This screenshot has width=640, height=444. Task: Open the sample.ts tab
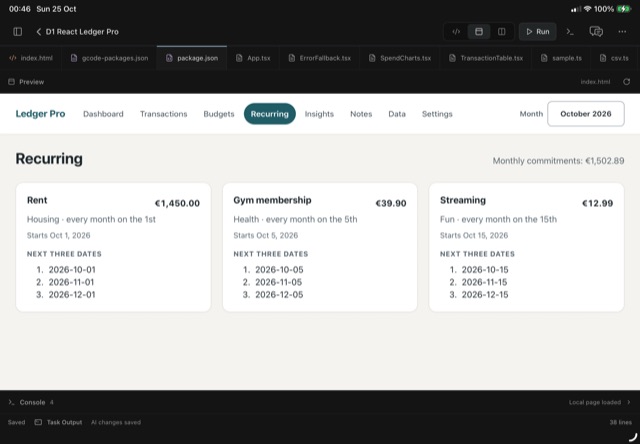[x=561, y=58]
